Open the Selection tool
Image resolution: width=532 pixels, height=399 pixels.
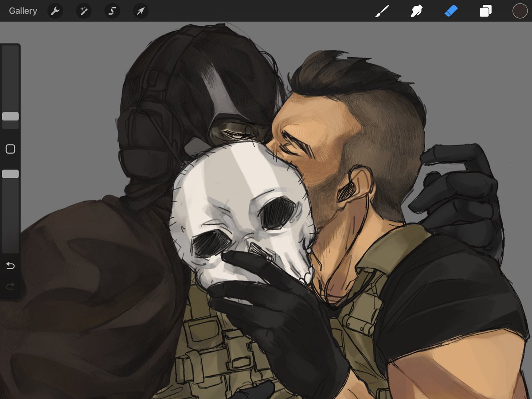click(112, 11)
